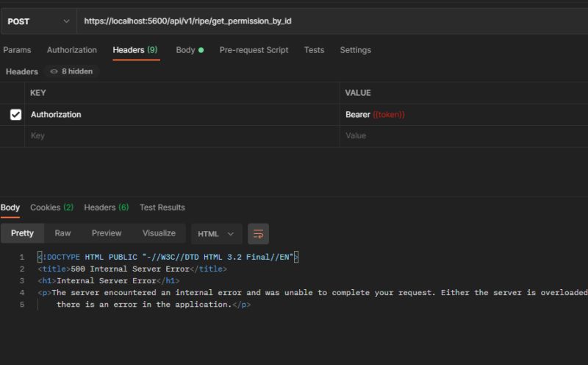Open the Authorization tab

71,50
